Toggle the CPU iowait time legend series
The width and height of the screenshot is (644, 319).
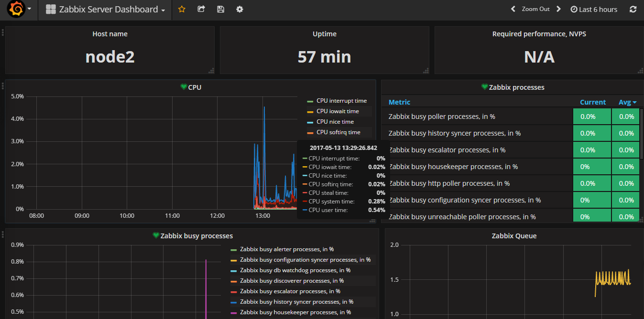(338, 111)
